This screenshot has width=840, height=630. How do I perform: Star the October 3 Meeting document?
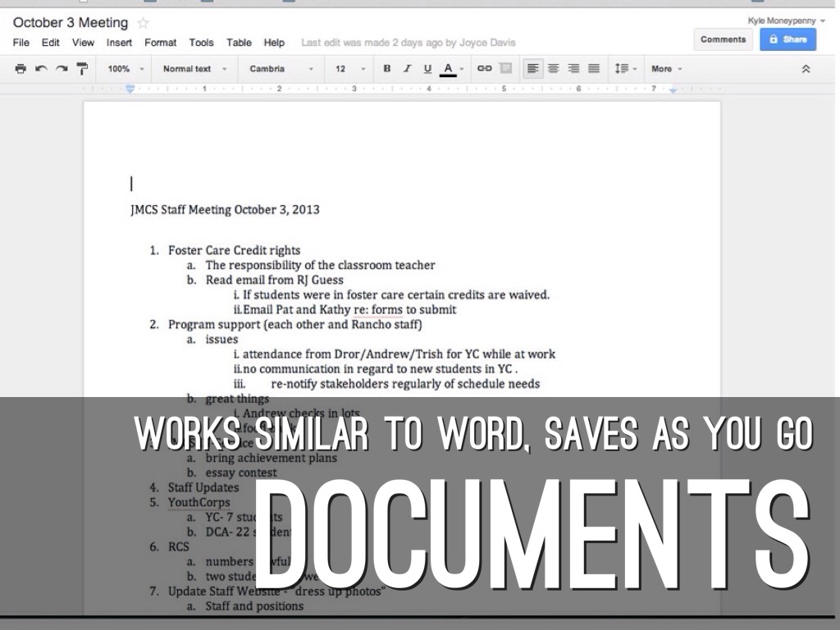pyautogui.click(x=143, y=23)
